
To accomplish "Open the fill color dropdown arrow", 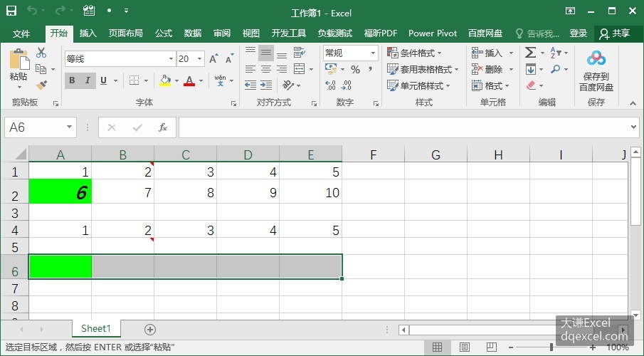I will [176, 81].
